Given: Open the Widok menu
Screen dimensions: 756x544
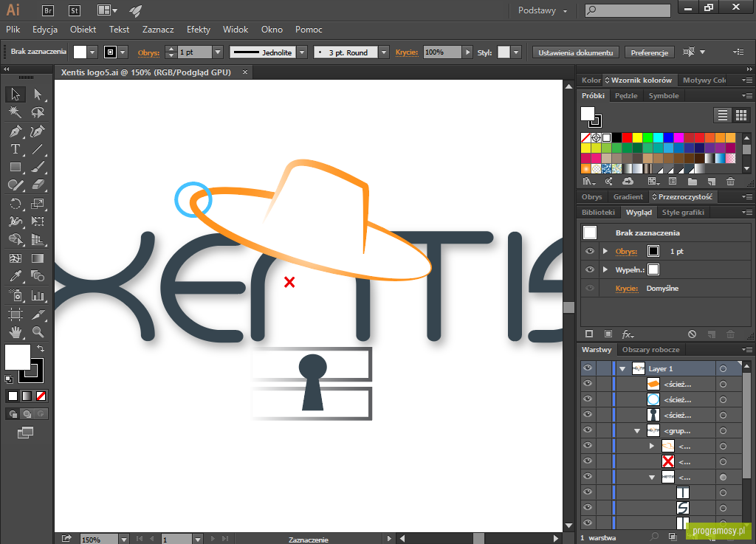Looking at the screenshot, I should (x=236, y=30).
